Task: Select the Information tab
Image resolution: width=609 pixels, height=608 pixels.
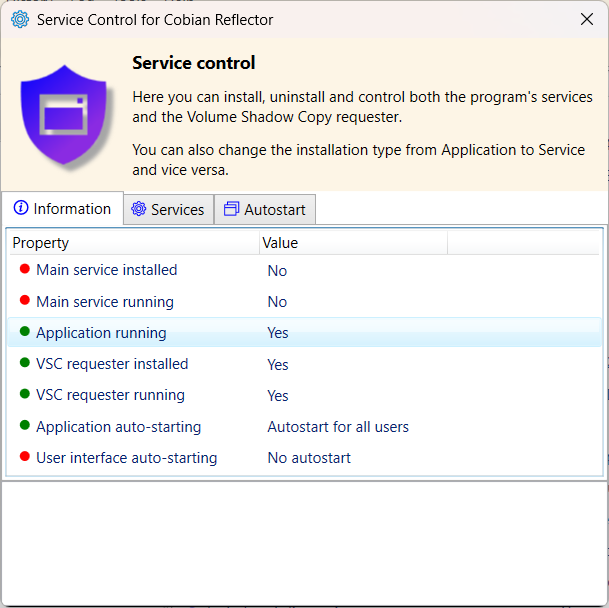Action: coord(62,209)
